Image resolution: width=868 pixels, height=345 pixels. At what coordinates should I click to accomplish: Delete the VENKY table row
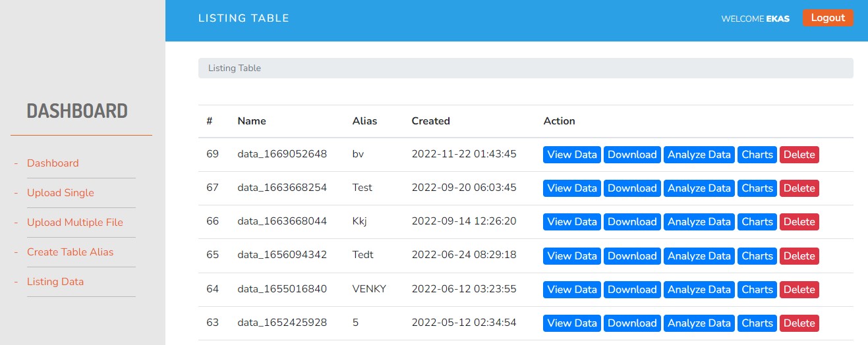[799, 290]
